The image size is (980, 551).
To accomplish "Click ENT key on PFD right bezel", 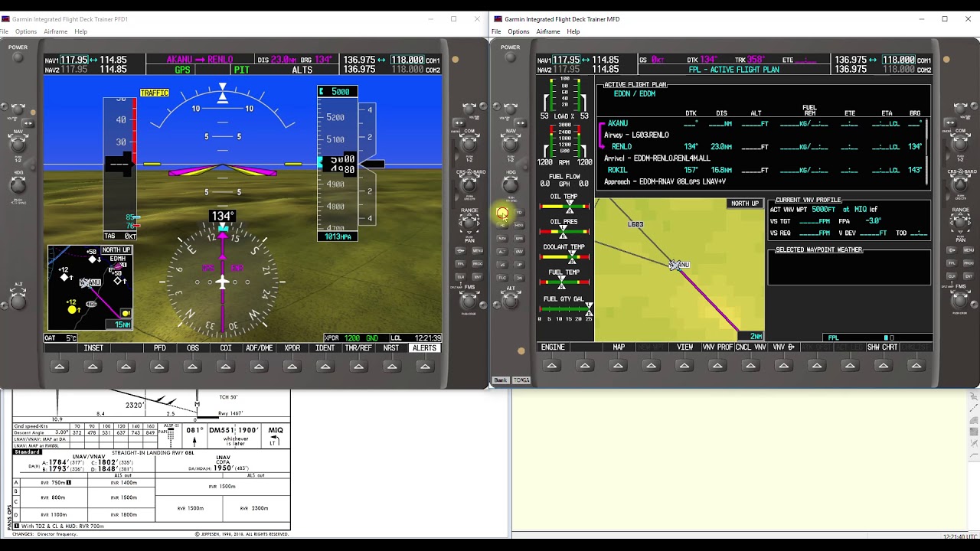I will (478, 277).
